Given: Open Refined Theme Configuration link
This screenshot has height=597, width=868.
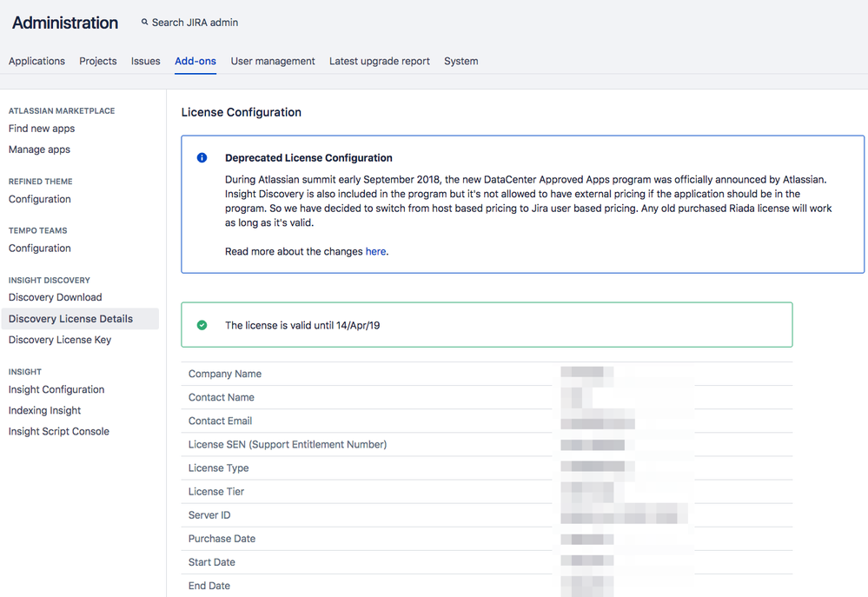Looking at the screenshot, I should coord(40,199).
